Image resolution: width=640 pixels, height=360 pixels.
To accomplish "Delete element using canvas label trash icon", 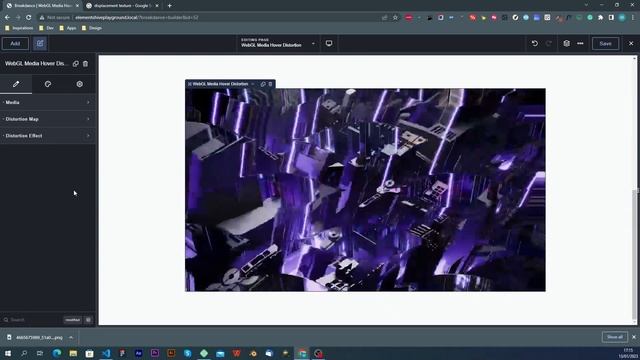I will tap(270, 84).
